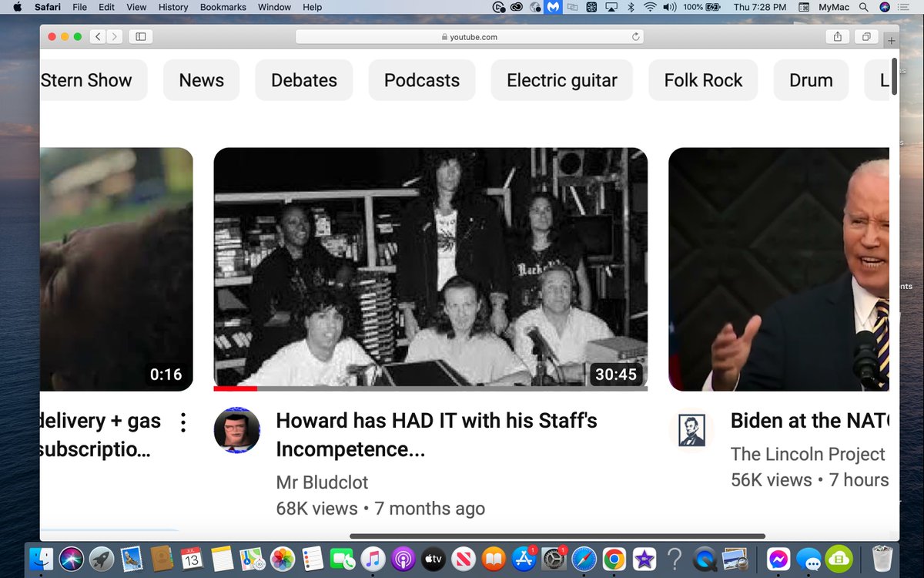Open Apple TV app in the Dock
924x578 pixels.
433,558
